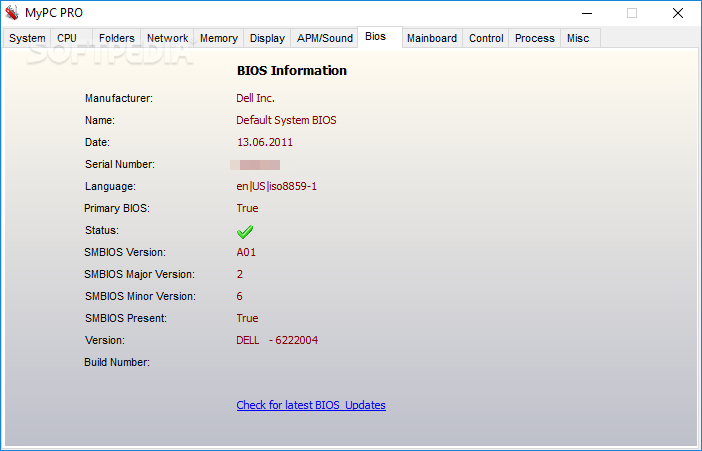Click the Build Number: label
702x451 pixels.
(117, 362)
